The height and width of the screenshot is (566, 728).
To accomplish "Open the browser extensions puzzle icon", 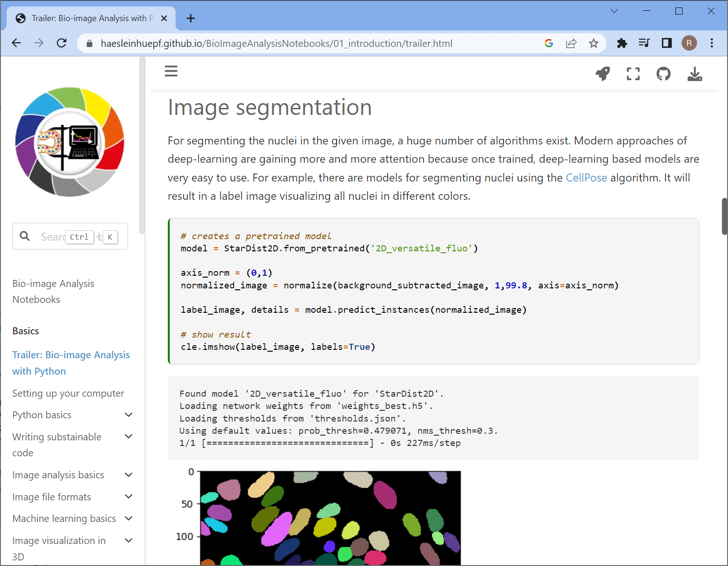I will pos(622,44).
